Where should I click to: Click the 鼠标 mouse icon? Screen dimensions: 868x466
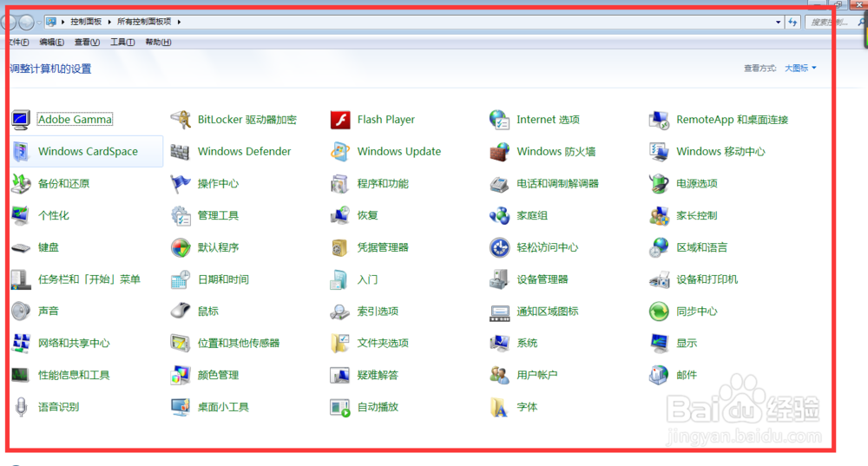181,311
